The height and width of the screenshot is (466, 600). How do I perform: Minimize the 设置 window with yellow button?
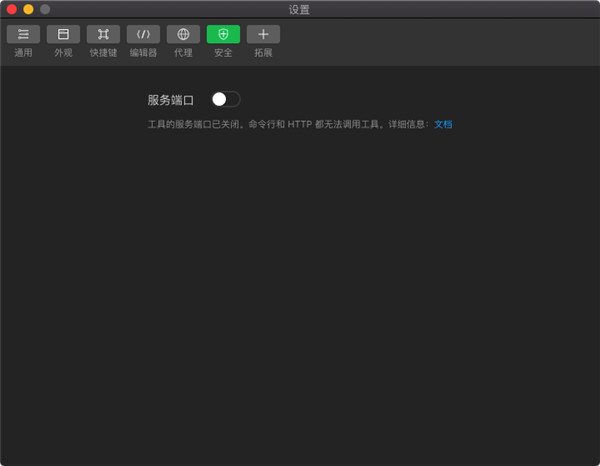point(28,9)
